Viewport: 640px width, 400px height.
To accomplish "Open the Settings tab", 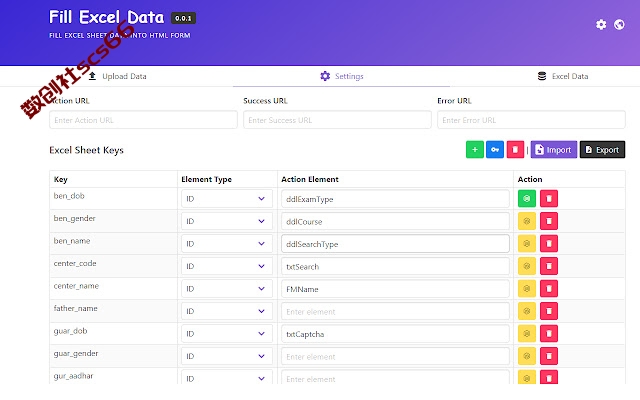I will 342,76.
